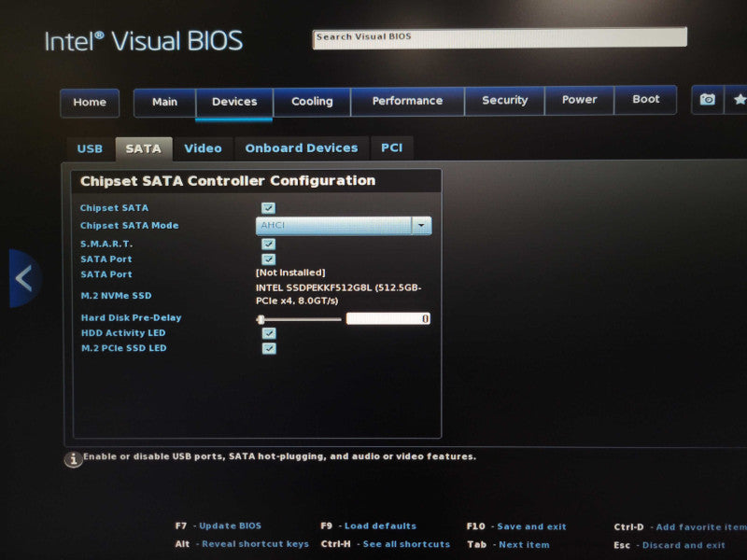Viewport: 747px width, 560px height.
Task: Click the See all shortcuts link
Action: [406, 544]
